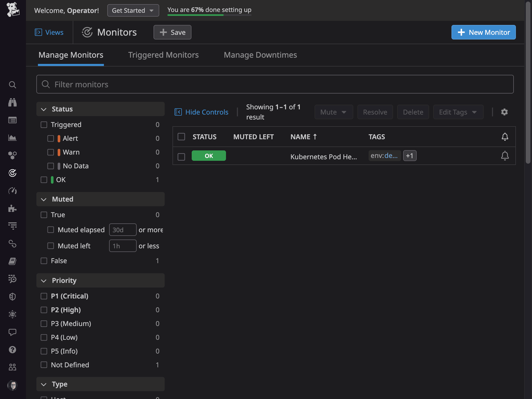
Task: Collapse the Priority filter section
Action: (43, 280)
